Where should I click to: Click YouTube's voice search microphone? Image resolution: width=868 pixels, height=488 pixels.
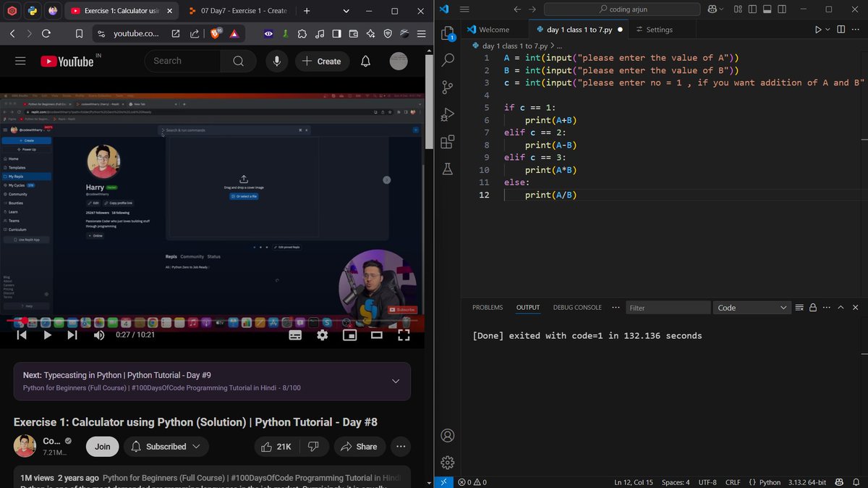(276, 61)
